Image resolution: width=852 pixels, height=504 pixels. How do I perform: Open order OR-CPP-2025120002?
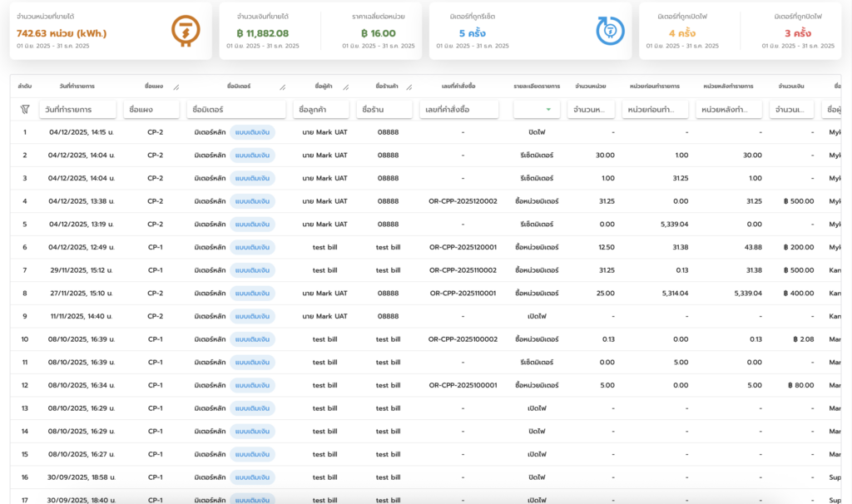463,201
